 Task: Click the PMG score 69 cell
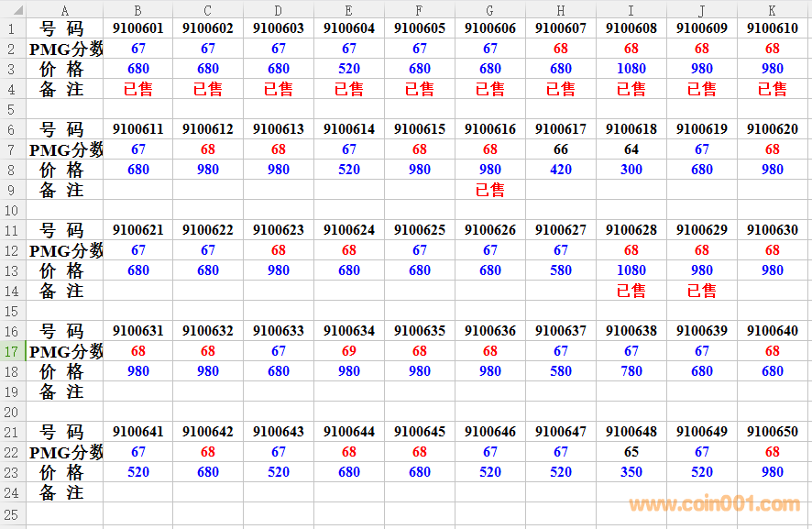click(349, 351)
